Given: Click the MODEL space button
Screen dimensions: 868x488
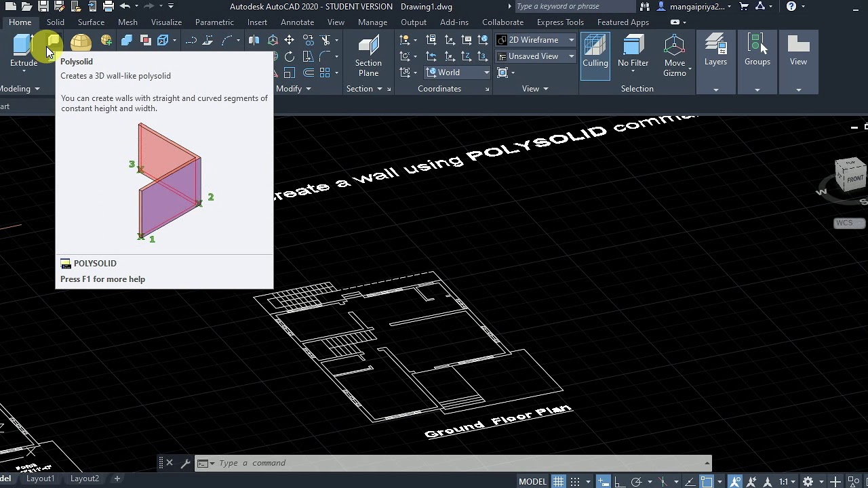Looking at the screenshot, I should pyautogui.click(x=532, y=481).
